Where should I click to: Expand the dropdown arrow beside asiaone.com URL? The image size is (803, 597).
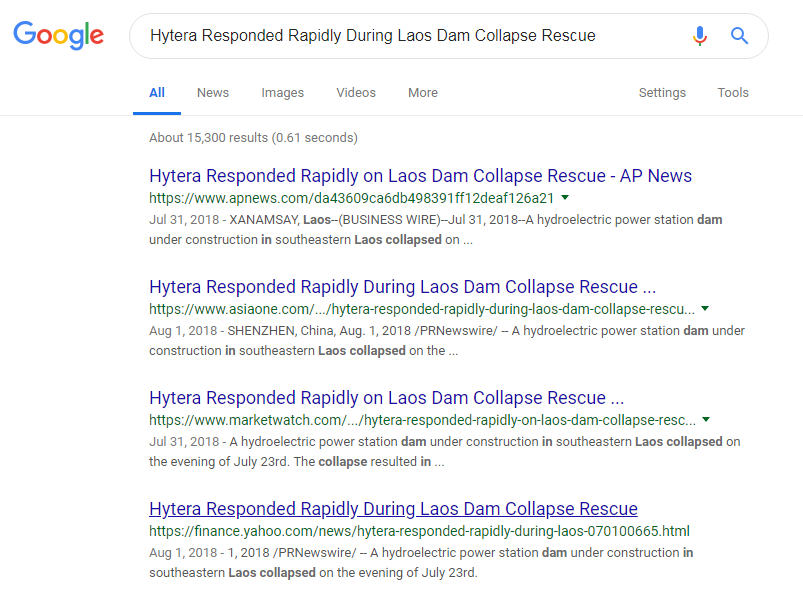click(705, 309)
